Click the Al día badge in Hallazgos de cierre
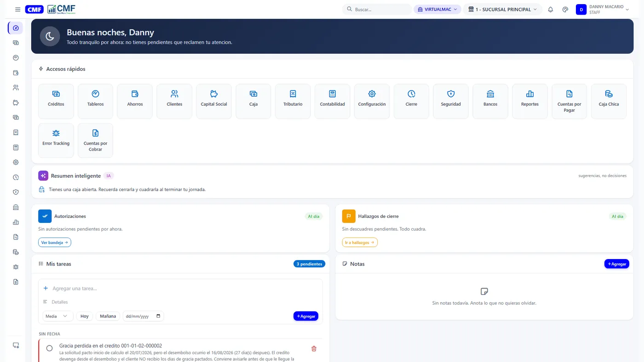 point(617,216)
